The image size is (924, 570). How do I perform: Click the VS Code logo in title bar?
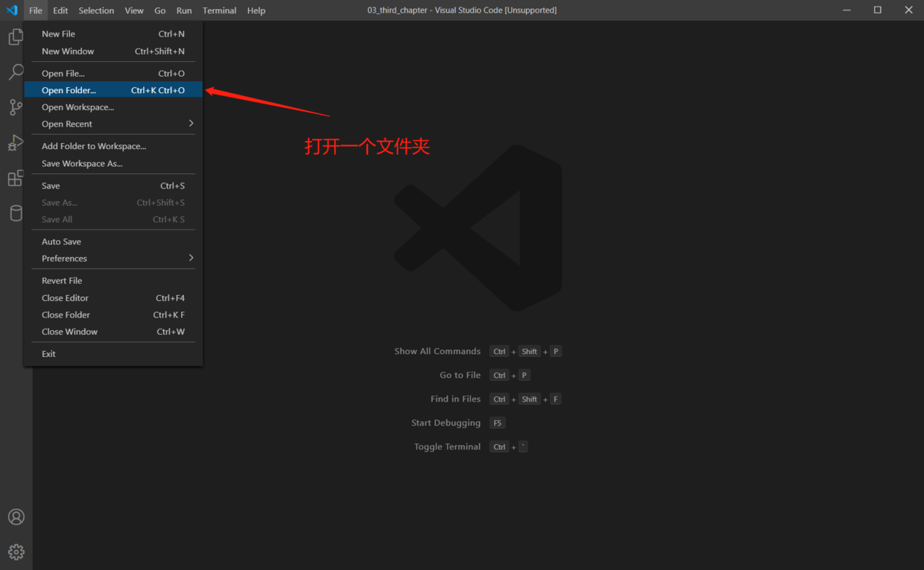(12, 10)
